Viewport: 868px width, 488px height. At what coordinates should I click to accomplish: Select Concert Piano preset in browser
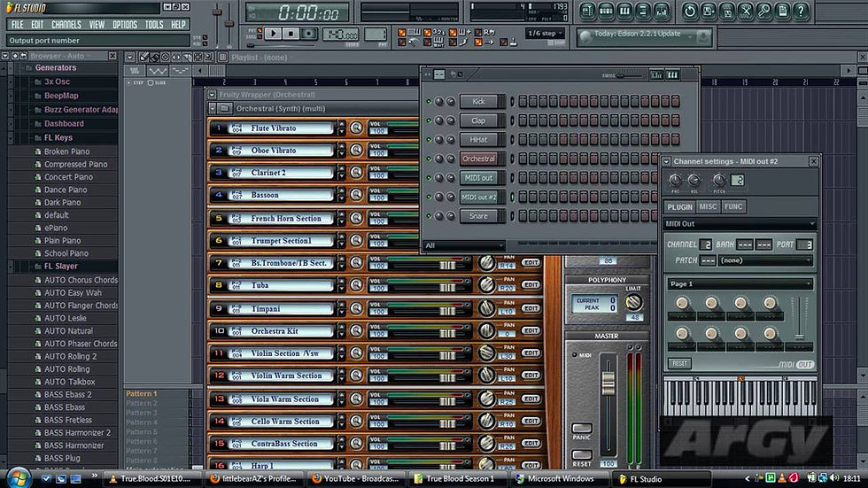coord(68,177)
